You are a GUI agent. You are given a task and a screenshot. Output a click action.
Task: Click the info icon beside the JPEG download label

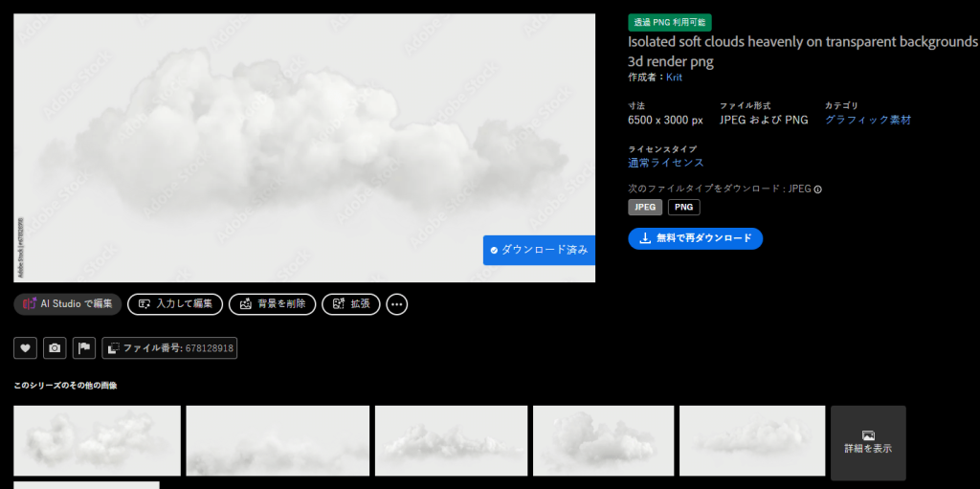818,189
